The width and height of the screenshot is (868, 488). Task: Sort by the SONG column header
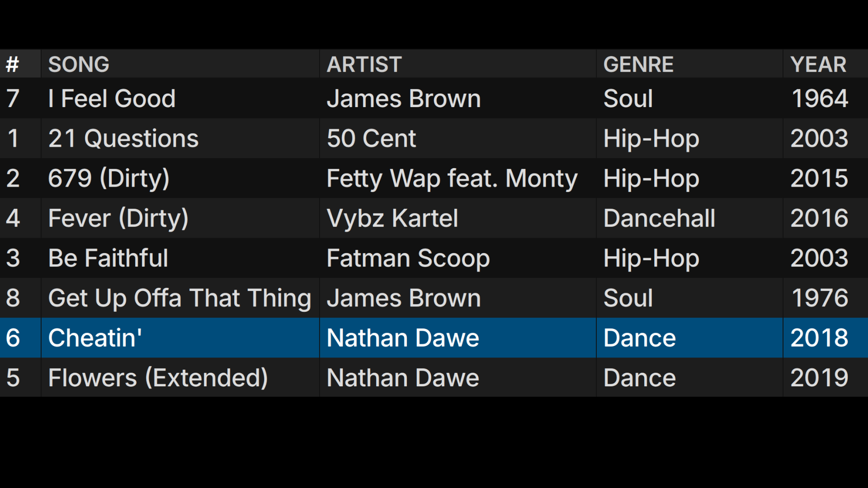(79, 64)
